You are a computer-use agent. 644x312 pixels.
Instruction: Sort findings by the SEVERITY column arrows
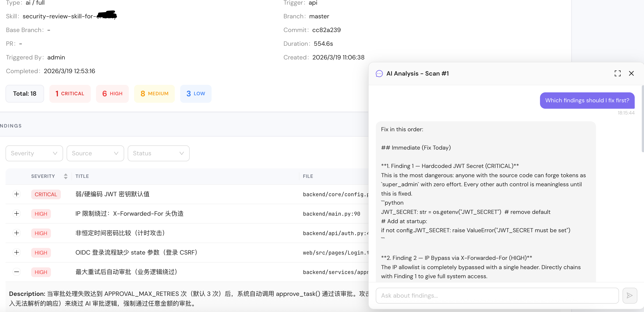[x=66, y=176]
